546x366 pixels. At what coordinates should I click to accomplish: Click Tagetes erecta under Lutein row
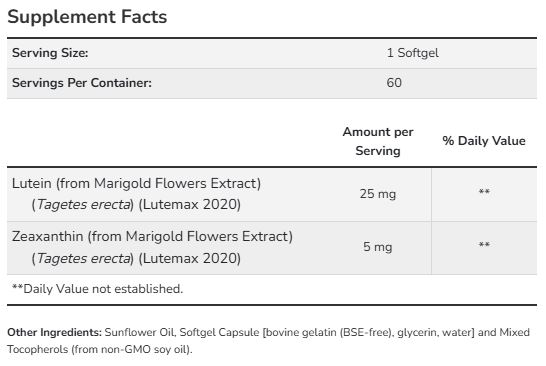pos(83,204)
